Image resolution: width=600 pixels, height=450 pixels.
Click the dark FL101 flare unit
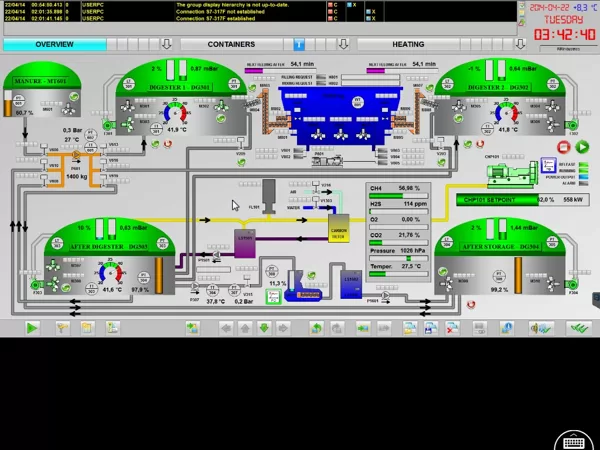(x=269, y=196)
